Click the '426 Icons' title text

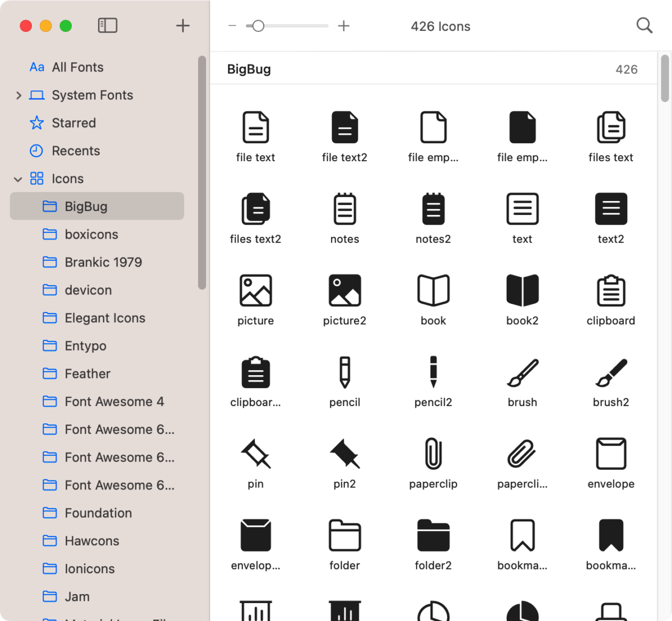click(441, 26)
